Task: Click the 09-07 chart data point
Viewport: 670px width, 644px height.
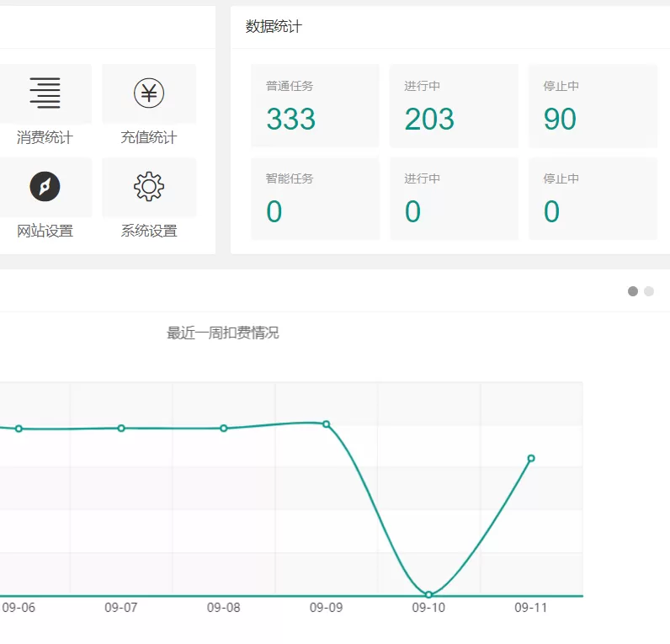Action: 121,428
